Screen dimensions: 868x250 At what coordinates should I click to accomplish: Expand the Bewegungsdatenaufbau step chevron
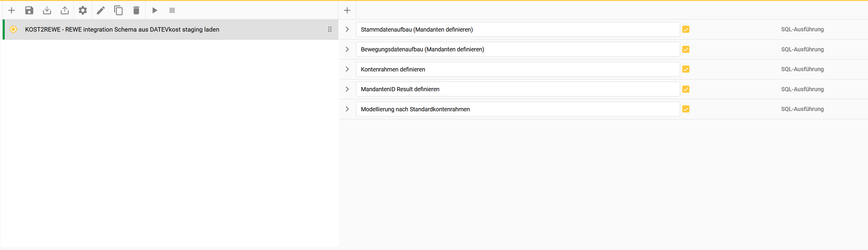[x=347, y=49]
